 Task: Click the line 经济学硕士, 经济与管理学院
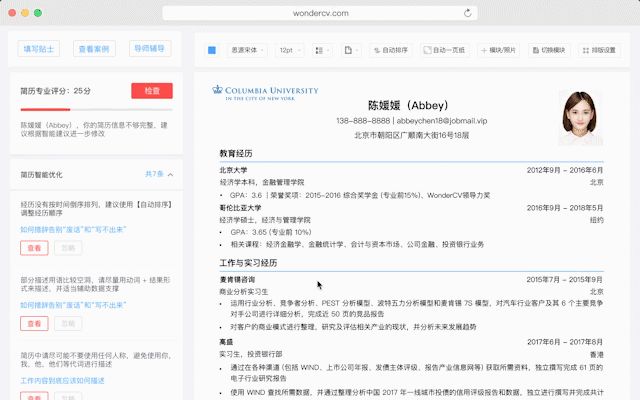click(265, 220)
